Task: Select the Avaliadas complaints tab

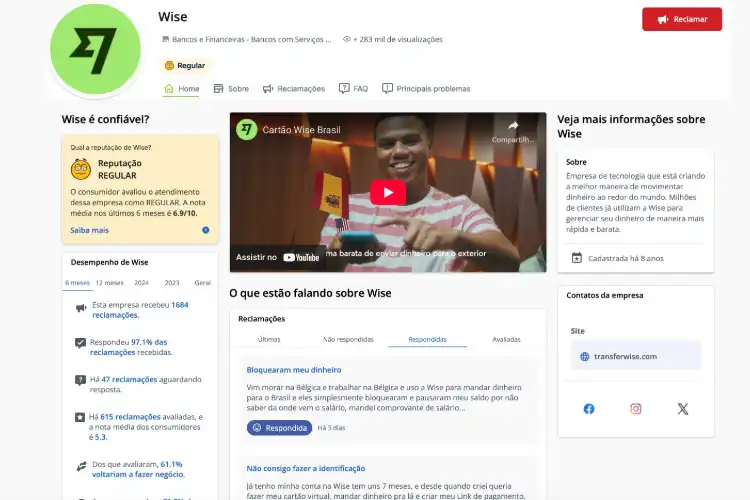Action: (x=506, y=339)
